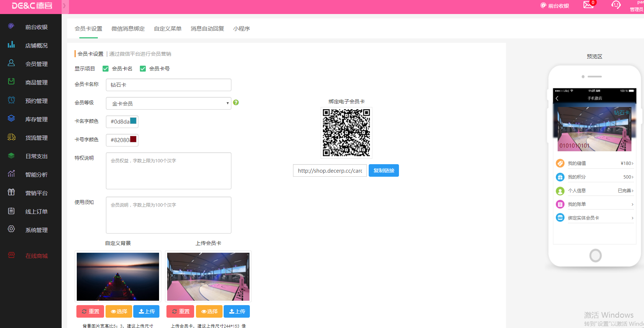Expand 个人信息 row chevron in preview
Viewport: 644px width, 328px height.
(x=632, y=191)
